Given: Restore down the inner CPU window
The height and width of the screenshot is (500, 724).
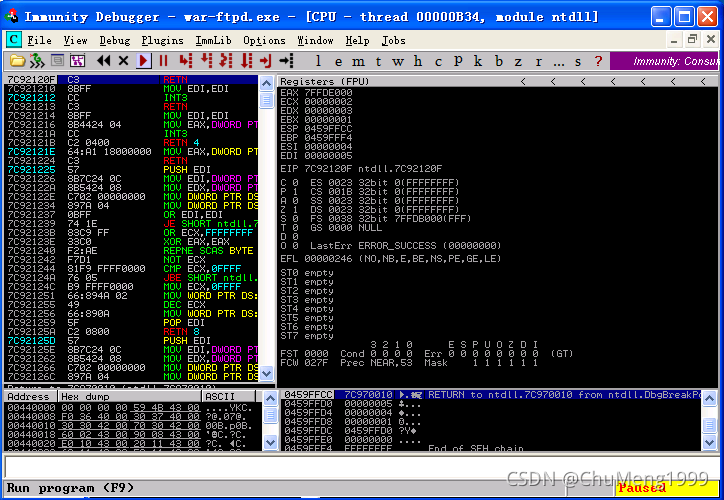Looking at the screenshot, I should point(692,40).
